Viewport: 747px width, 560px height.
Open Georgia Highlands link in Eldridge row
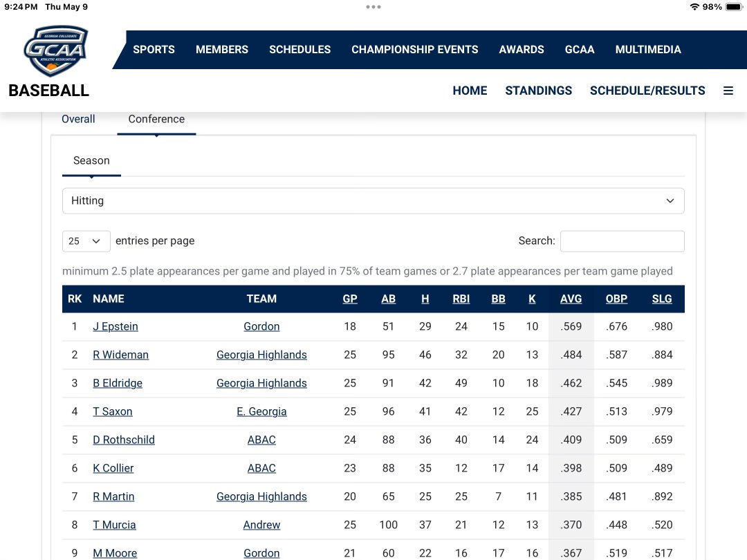(x=261, y=383)
